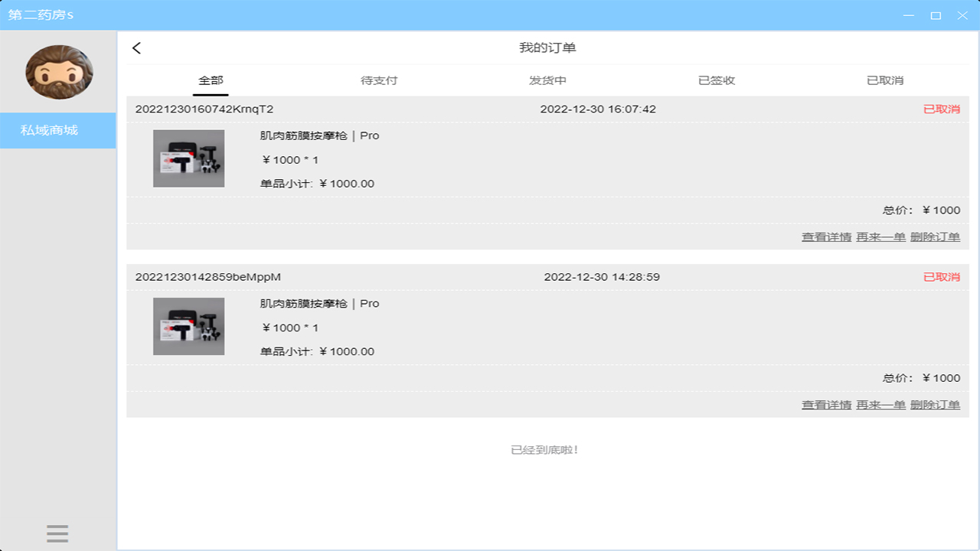Screen dimensions: 980x551
Task: Click 查看详情 for order ending KrnqT2
Action: pos(826,237)
